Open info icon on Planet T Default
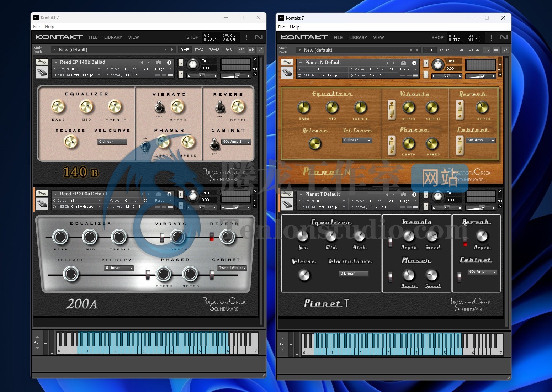This screenshot has height=392, width=552. (x=414, y=194)
